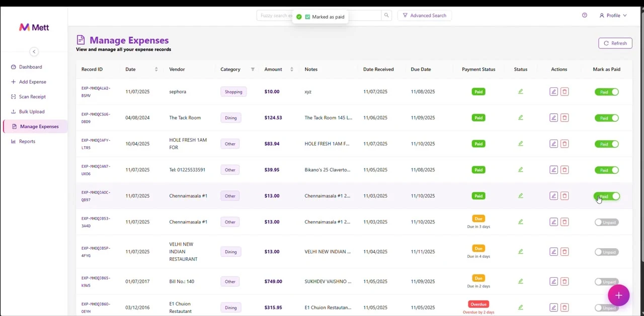644x316 pixels.
Task: Open the Profile dropdown menu
Action: [613, 16]
